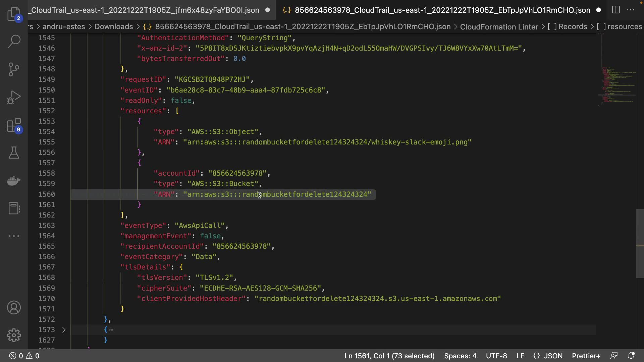Click Spaces: 4 indentation setting
Screen dimensions: 644x362
460,356
